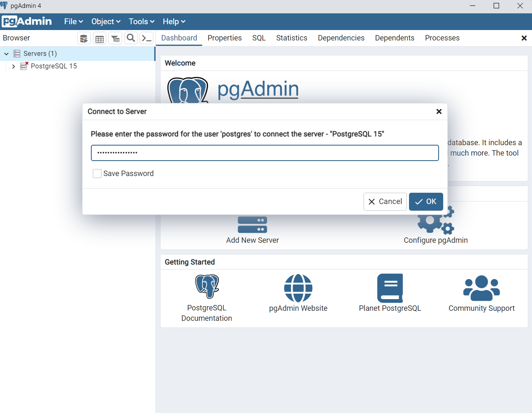Enable the Save Password checkbox
The width and height of the screenshot is (532, 413).
pyautogui.click(x=97, y=174)
